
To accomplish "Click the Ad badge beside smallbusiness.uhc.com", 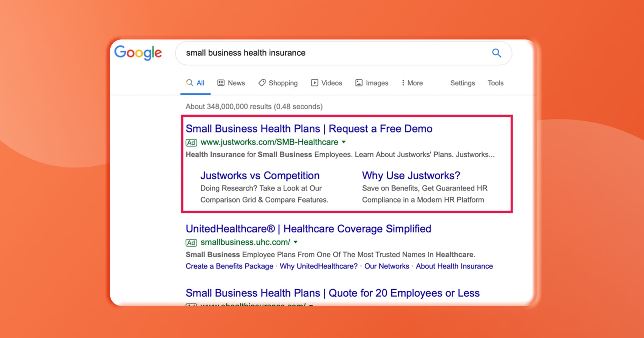I will [191, 243].
